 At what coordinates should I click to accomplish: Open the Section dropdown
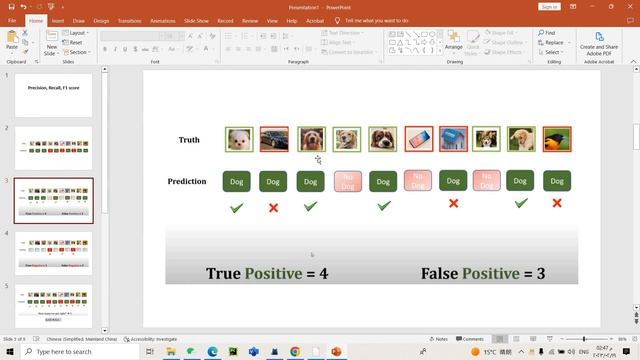(77, 52)
